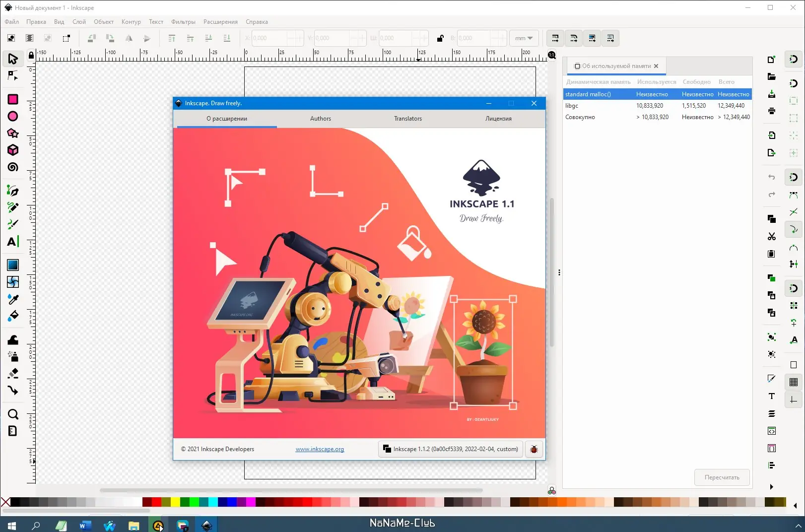Close the Об используемой памяти tab
The width and height of the screenshot is (805, 532).
656,66
